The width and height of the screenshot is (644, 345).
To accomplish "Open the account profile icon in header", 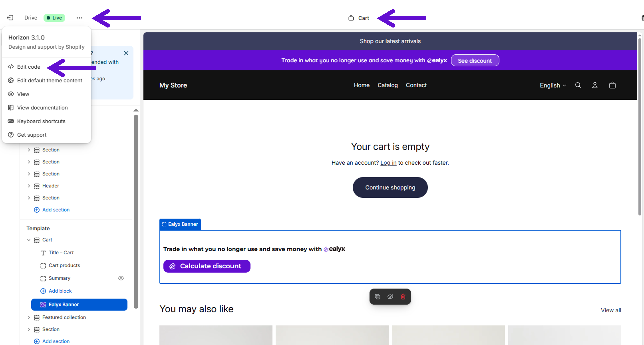I will click(595, 85).
